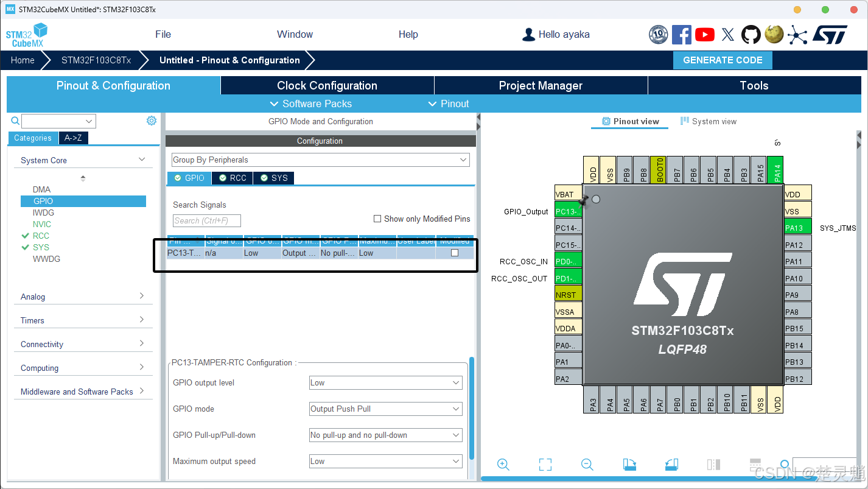Go to Home breadcrumb
Image resolution: width=868 pixels, height=489 pixels.
coord(23,60)
